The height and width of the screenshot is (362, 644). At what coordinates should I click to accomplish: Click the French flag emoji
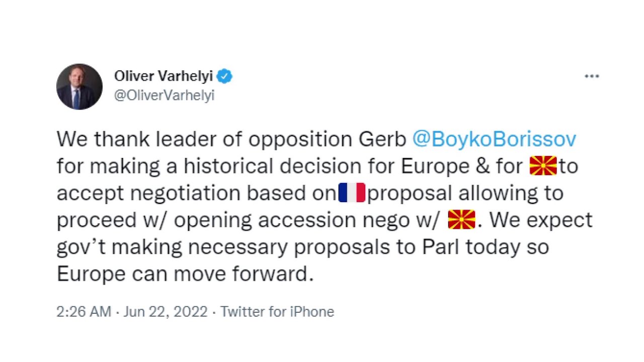pos(352,193)
